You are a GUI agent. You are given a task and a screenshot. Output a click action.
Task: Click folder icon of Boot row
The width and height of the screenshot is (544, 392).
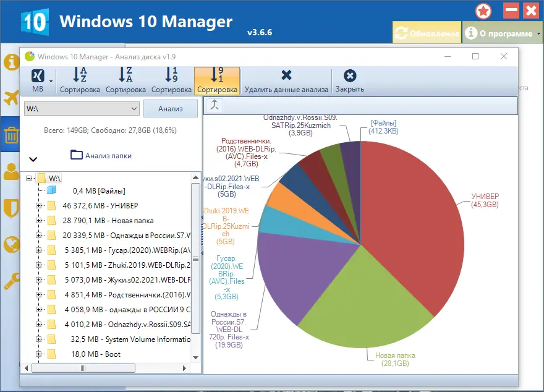point(52,354)
